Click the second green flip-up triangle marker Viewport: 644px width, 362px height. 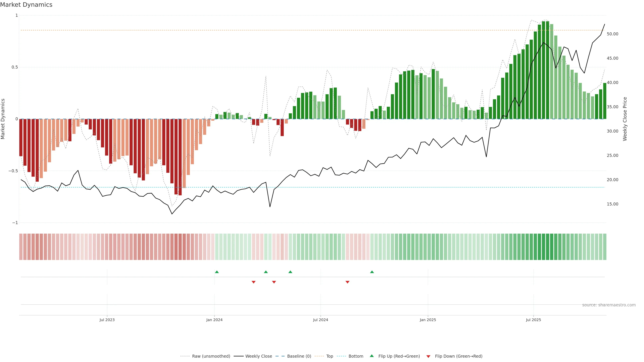point(266,272)
